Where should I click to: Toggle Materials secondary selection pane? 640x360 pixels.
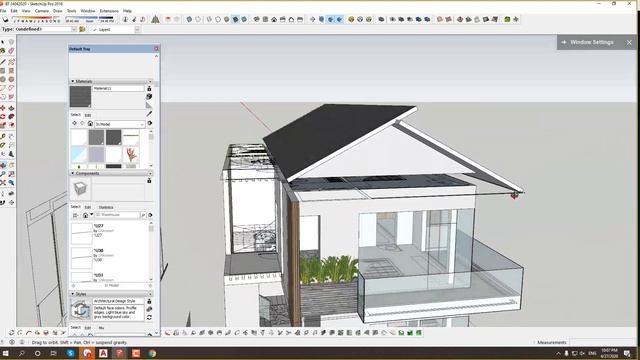(149, 89)
